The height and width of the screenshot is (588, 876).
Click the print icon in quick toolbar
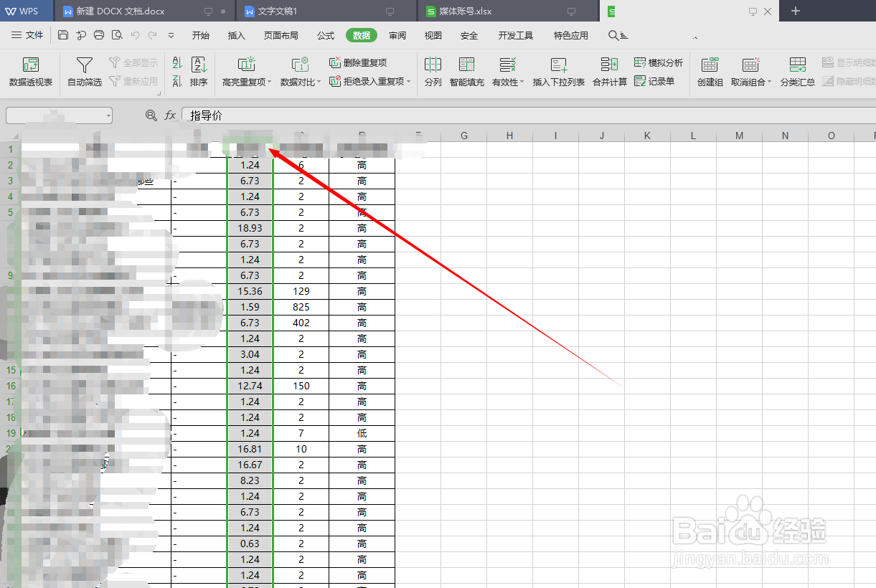[99, 35]
